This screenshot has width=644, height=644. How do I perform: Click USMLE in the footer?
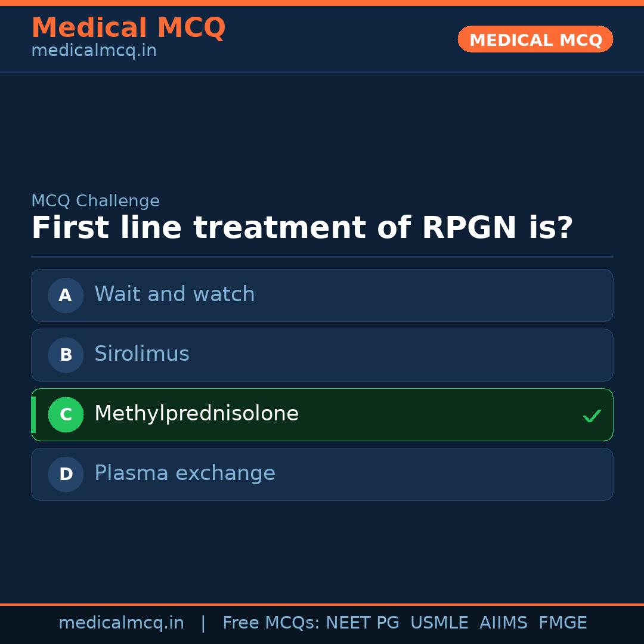click(x=439, y=623)
